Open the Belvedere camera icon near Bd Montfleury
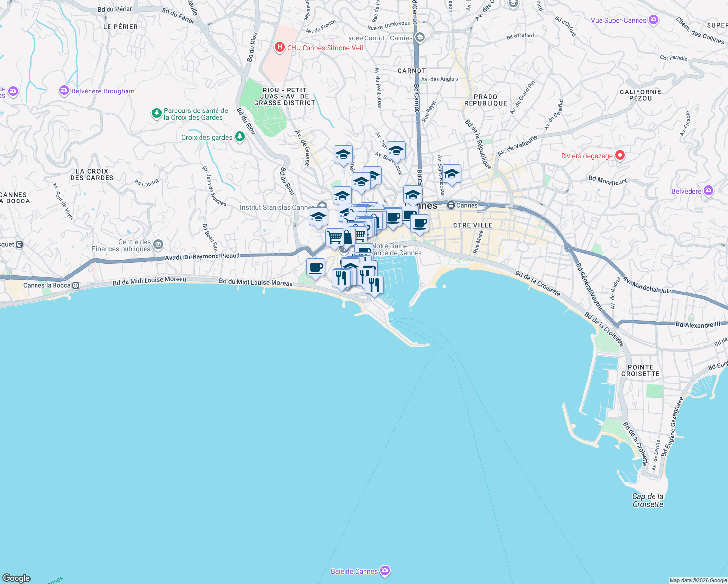Viewport: 728px width, 584px height. 709,191
